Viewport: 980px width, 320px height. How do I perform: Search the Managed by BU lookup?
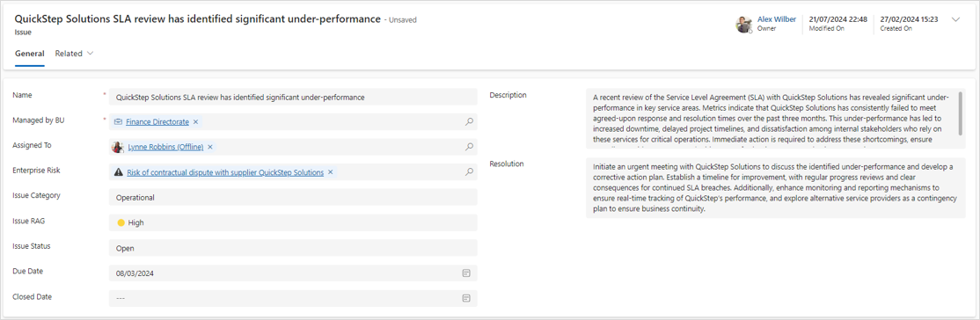[469, 122]
